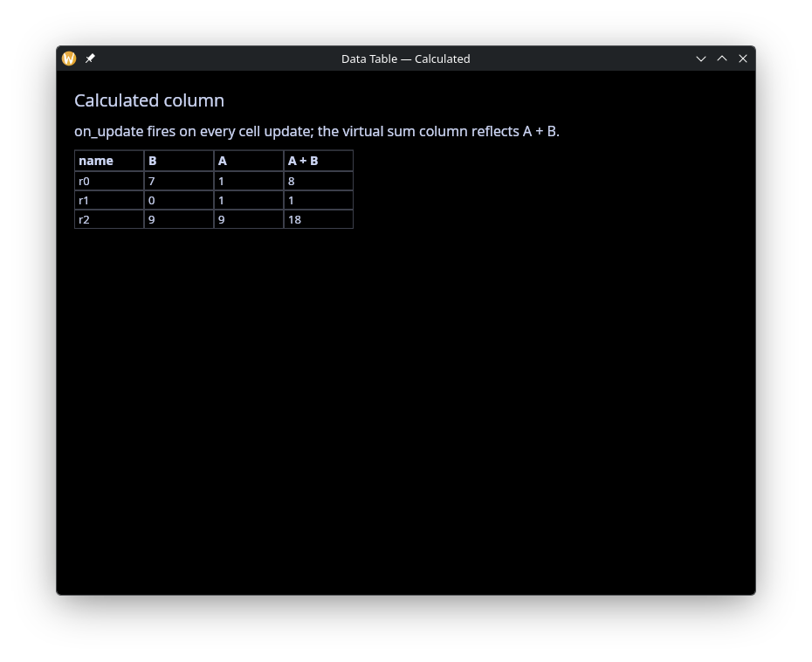
Task: Click the sum cell showing 18
Action: (319, 219)
